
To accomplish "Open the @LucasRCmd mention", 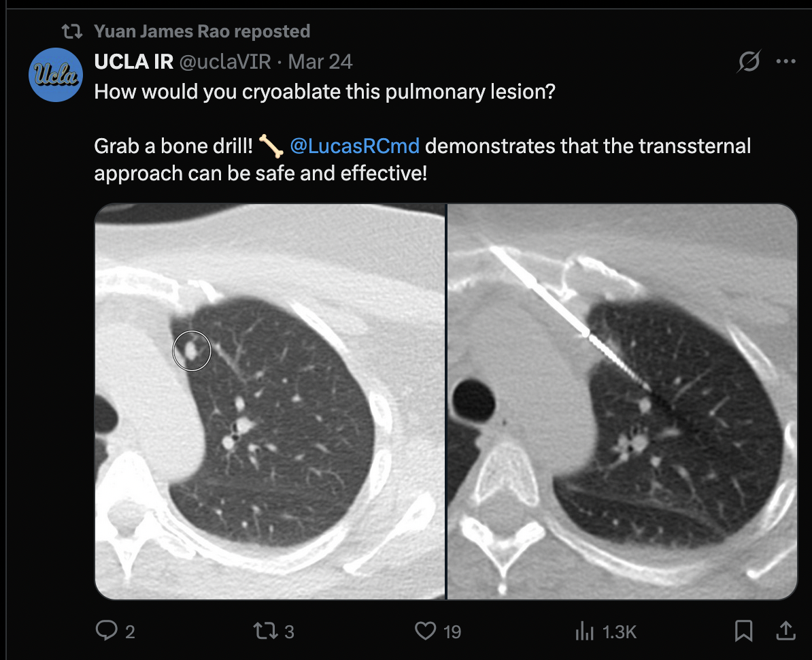I will pos(354,146).
